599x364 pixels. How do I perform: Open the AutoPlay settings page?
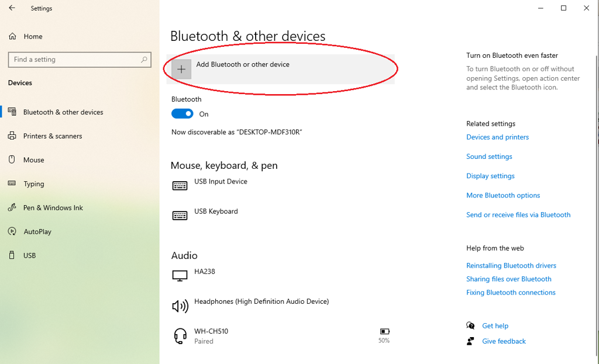point(37,231)
